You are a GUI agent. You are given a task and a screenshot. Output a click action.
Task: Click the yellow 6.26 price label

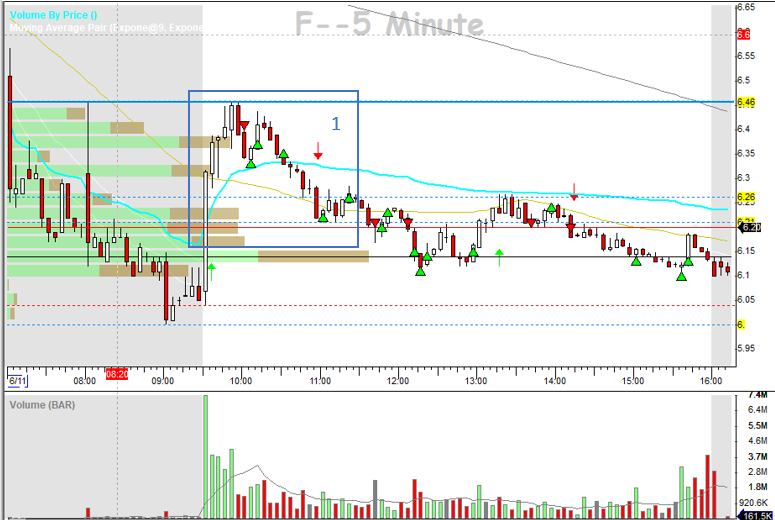coord(744,197)
